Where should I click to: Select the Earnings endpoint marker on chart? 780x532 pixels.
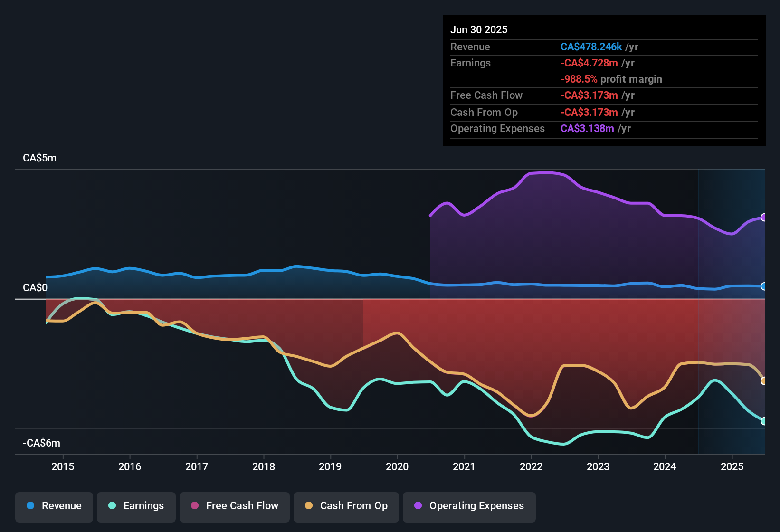[764, 421]
